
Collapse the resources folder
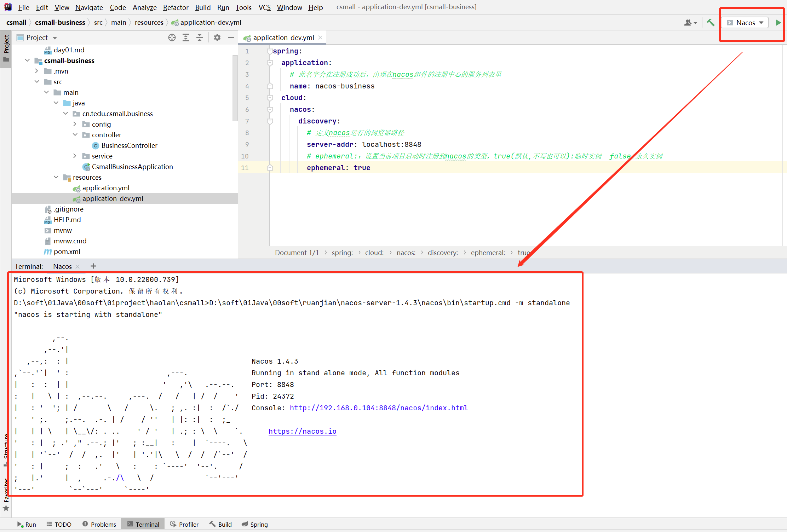click(56, 177)
